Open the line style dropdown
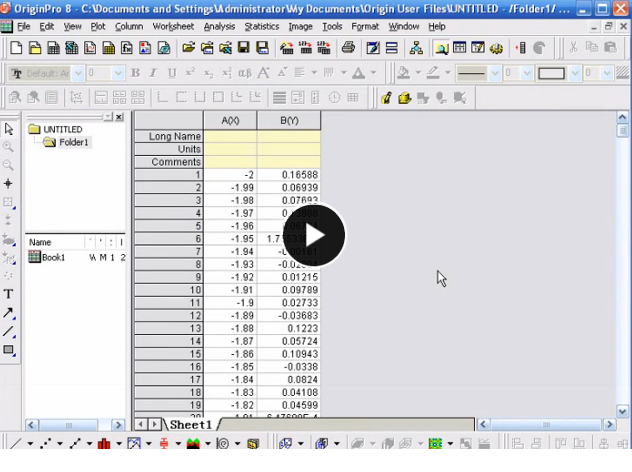 pyautogui.click(x=495, y=73)
